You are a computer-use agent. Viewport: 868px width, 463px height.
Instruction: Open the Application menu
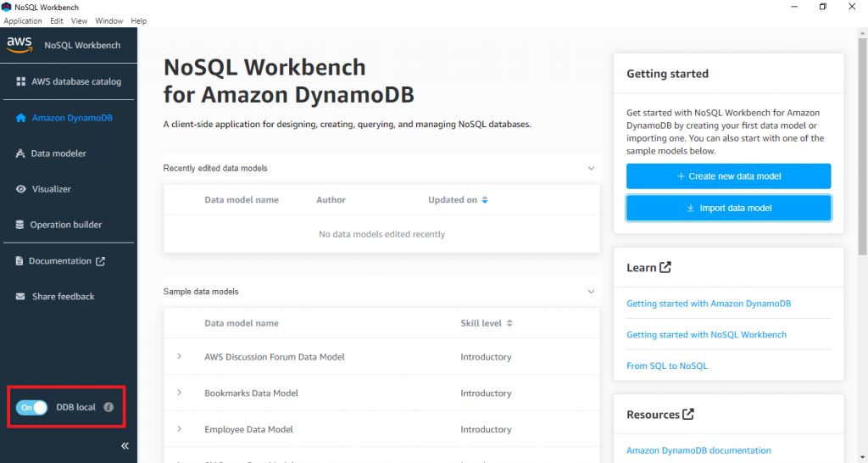click(23, 21)
